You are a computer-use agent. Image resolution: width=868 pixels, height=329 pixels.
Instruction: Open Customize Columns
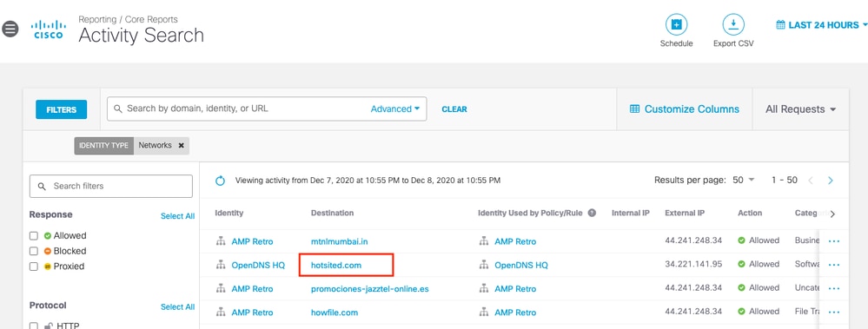(x=684, y=109)
